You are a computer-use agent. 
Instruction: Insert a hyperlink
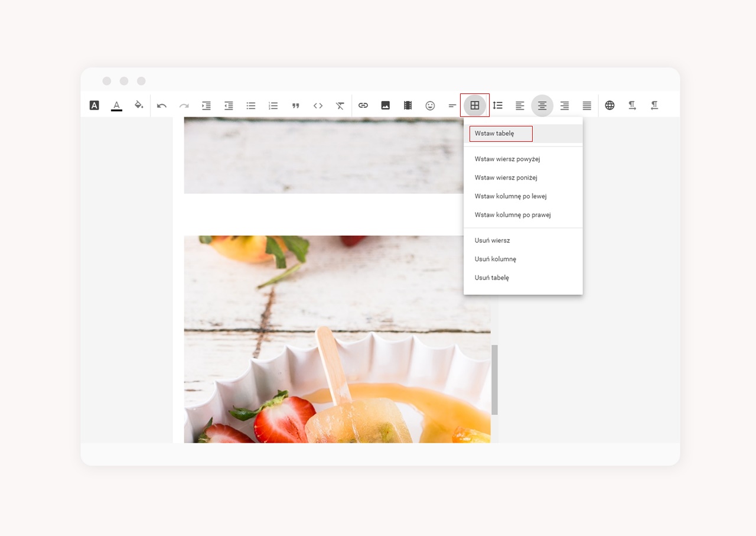(363, 106)
